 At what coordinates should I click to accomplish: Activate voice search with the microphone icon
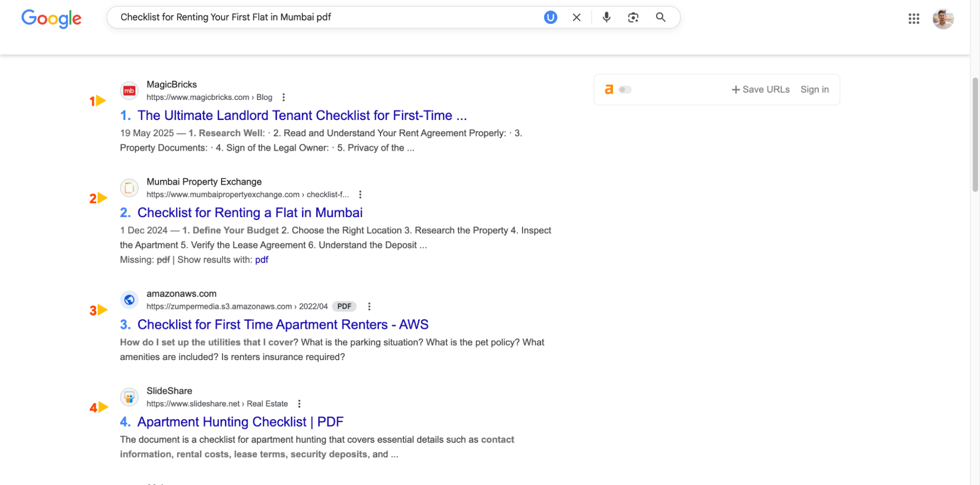tap(606, 17)
